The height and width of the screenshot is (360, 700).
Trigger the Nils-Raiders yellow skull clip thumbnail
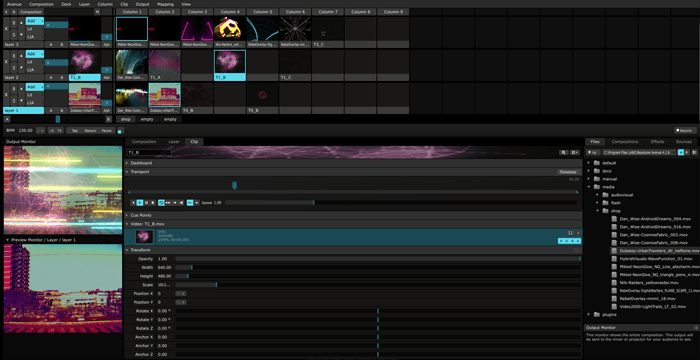[230, 29]
